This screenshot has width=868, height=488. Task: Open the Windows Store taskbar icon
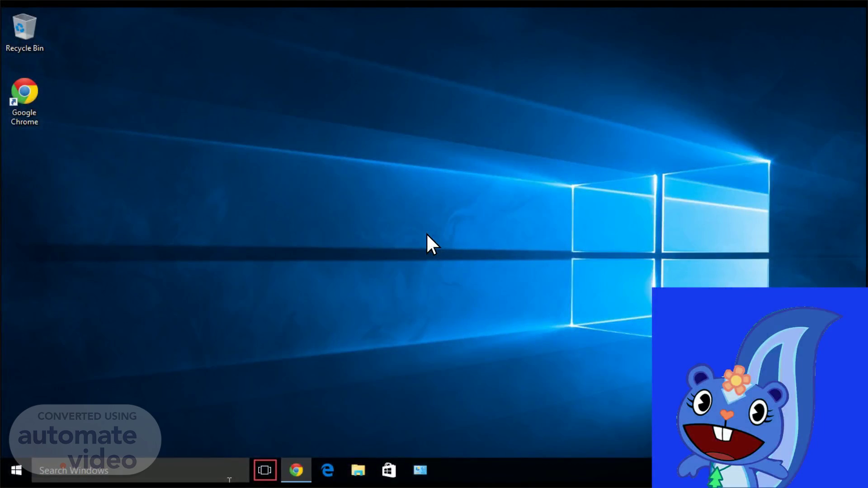pyautogui.click(x=389, y=470)
